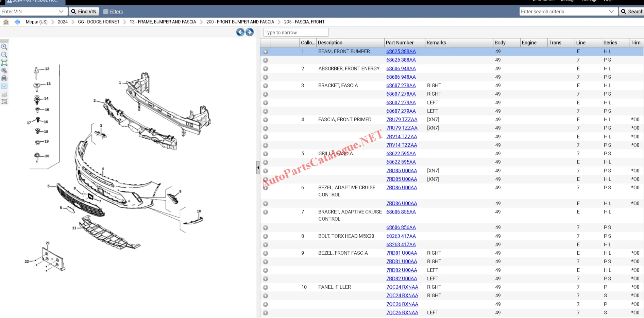Fit the diagram to the window
The height and width of the screenshot is (318, 644).
coord(4,63)
